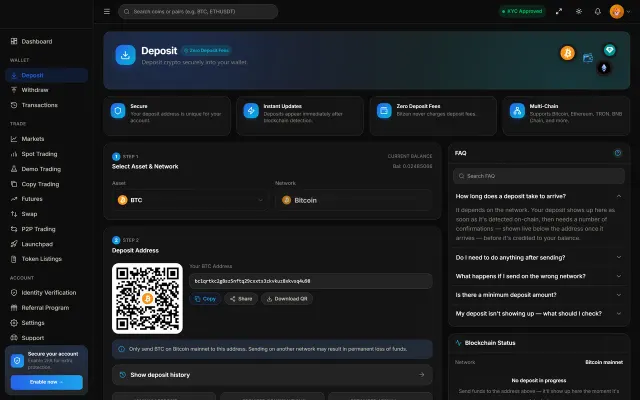Open Token Listings
This screenshot has height=400, width=640.
pyautogui.click(x=47, y=259)
